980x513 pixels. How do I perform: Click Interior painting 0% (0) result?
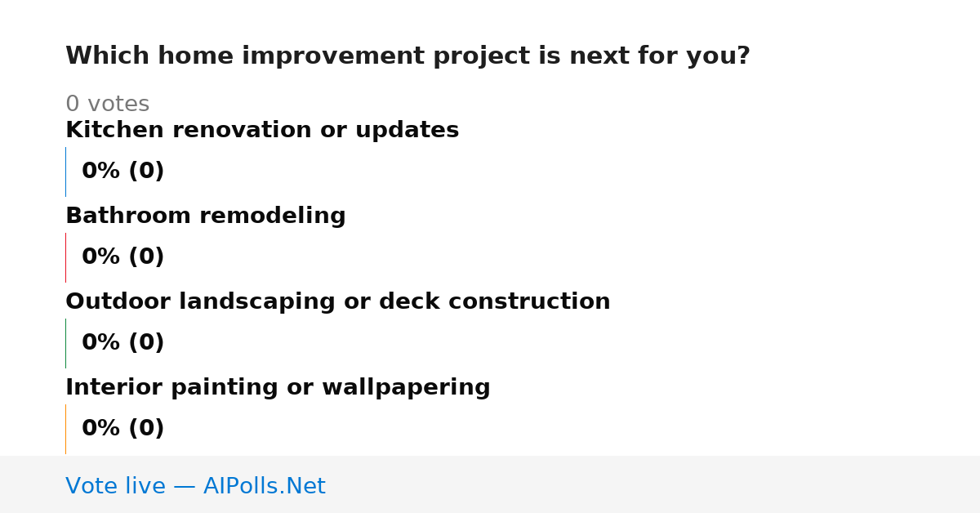click(123, 429)
